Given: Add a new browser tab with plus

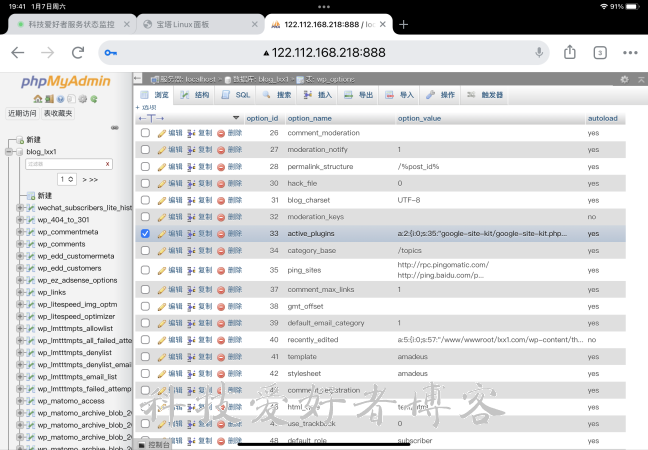Looking at the screenshot, I should (403, 25).
